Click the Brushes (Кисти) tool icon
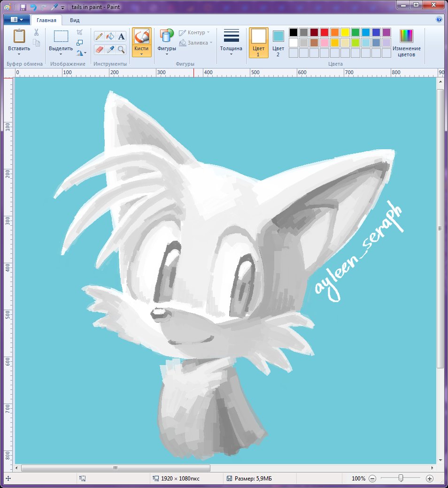Screen dimensions: 448x488 click(x=141, y=37)
